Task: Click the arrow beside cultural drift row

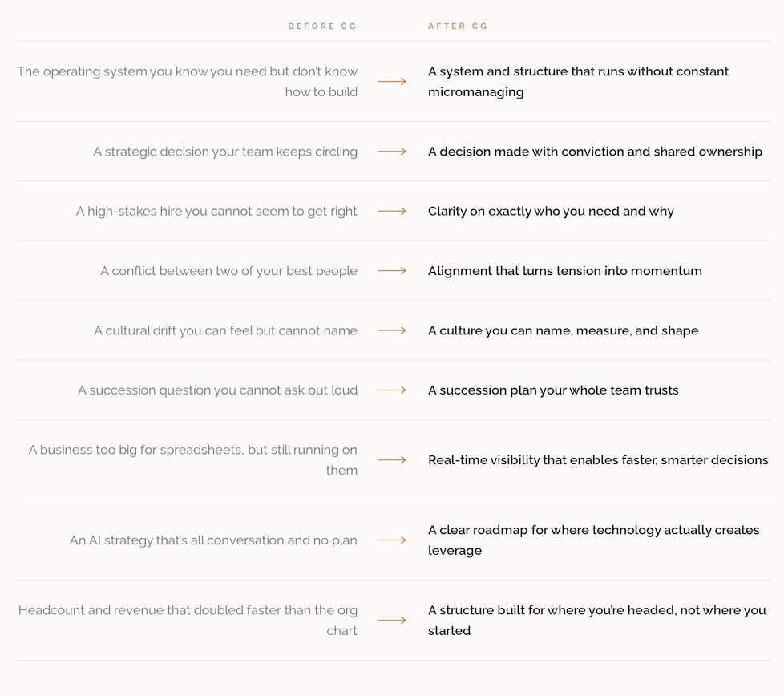Action: point(392,330)
